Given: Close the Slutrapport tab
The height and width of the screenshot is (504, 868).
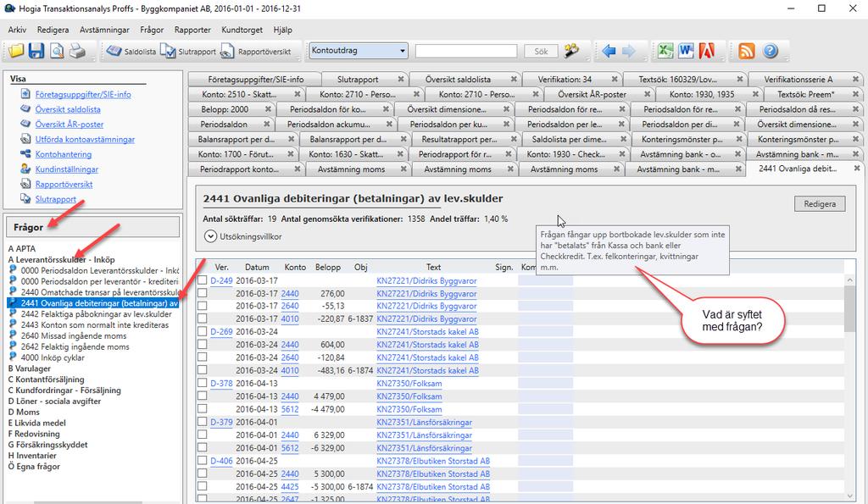Looking at the screenshot, I should tap(401, 79).
